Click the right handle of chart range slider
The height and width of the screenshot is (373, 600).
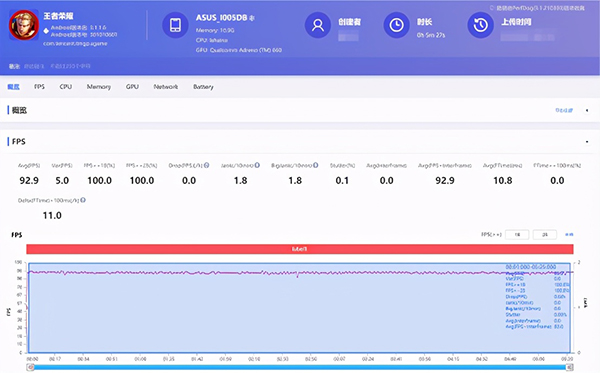coord(569,367)
